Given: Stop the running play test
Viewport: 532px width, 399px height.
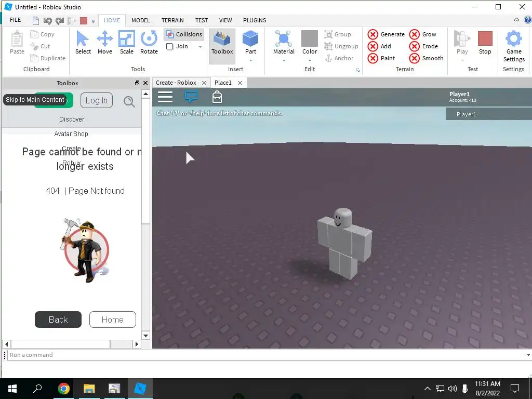Looking at the screenshot, I should [x=485, y=43].
